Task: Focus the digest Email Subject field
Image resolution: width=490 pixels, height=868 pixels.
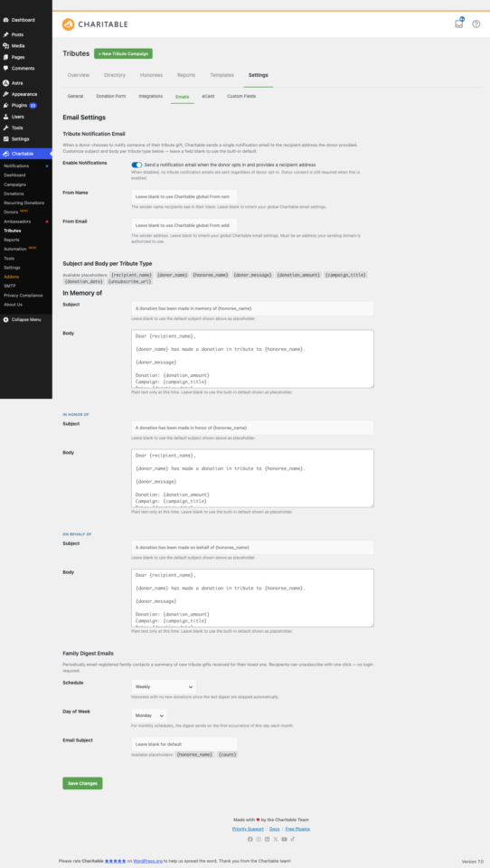Action: pyautogui.click(x=184, y=744)
